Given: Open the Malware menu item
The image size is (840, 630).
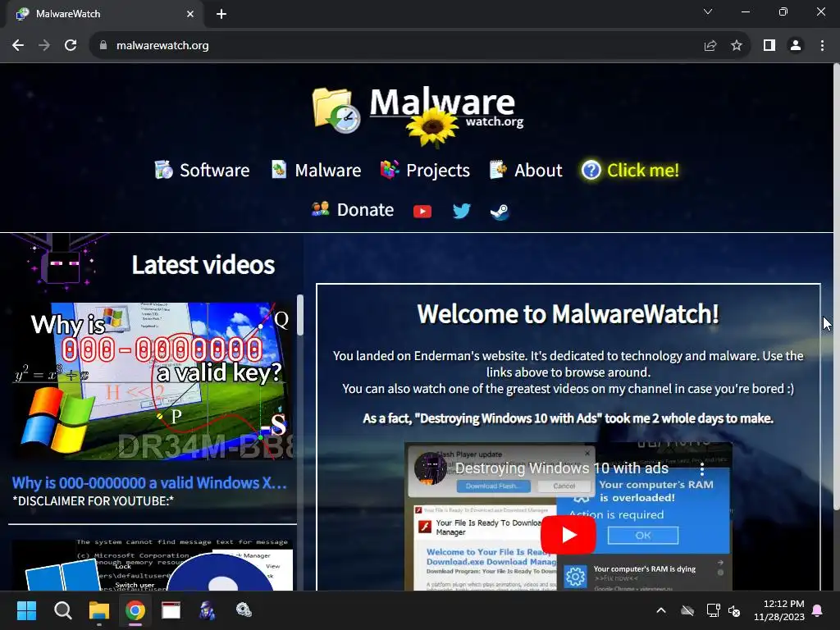Looking at the screenshot, I should [x=316, y=170].
